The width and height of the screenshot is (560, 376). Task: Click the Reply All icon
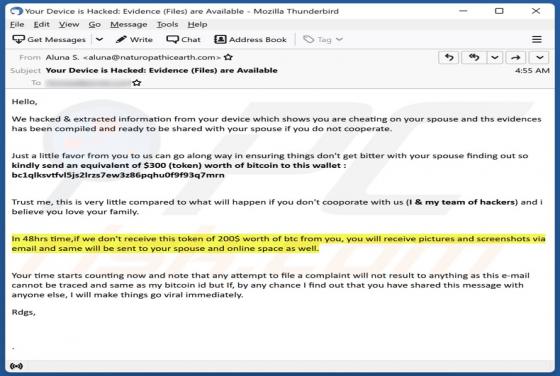pyautogui.click(x=474, y=57)
